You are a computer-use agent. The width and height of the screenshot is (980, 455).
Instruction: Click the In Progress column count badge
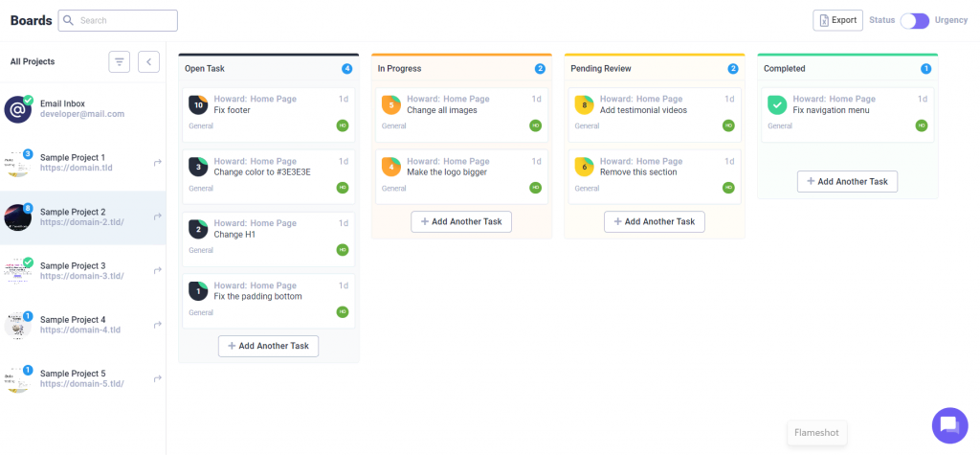click(x=540, y=69)
